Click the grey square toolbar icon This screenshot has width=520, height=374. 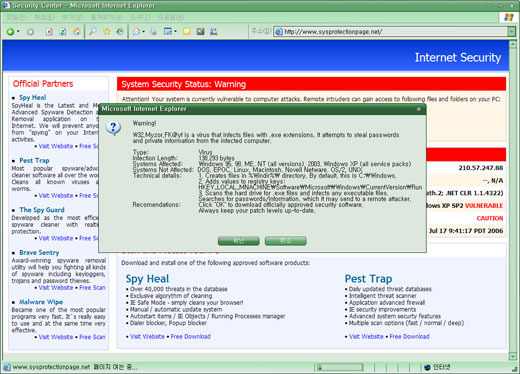pos(200,32)
